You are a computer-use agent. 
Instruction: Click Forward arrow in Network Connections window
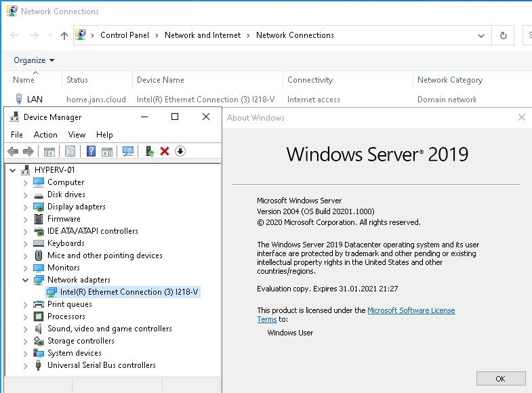click(35, 35)
